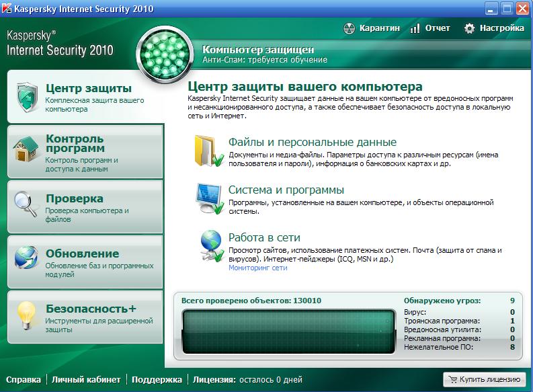
Task: Click the Рекламная программа: 0 row
Action: (459, 339)
